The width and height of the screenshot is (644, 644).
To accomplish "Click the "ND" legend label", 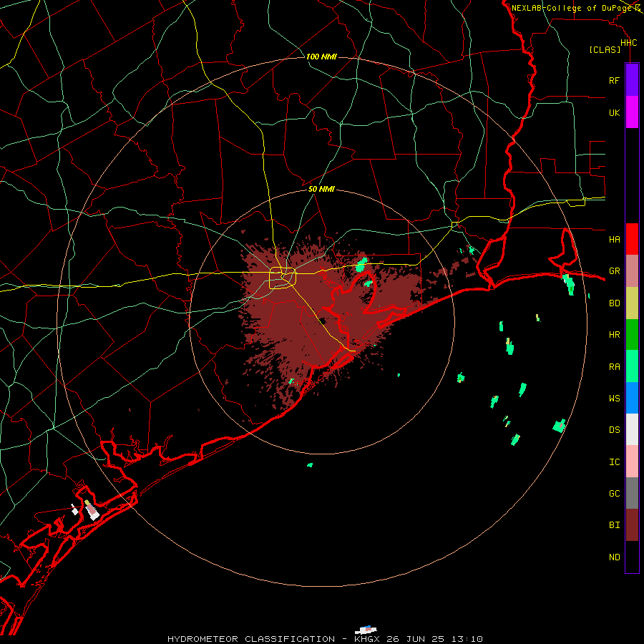I will tap(614, 557).
